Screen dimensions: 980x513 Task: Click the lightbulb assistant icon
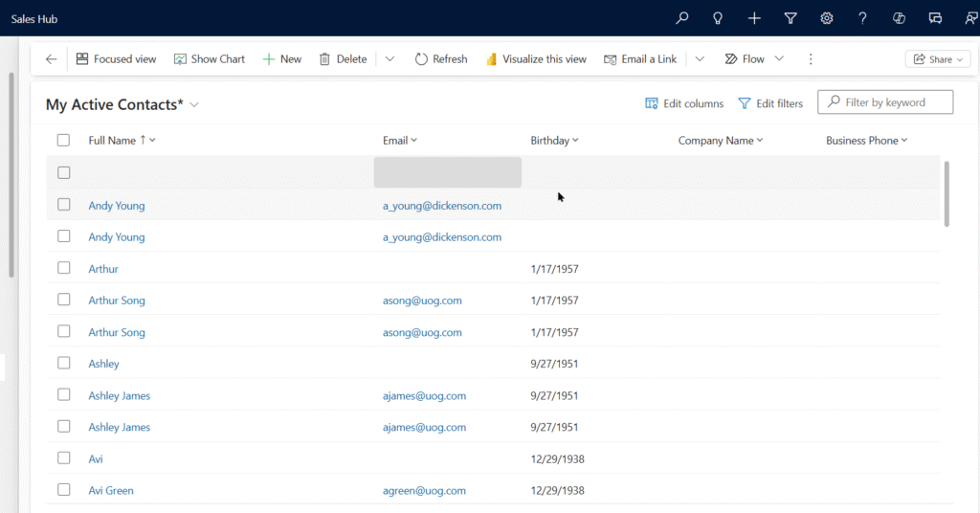click(x=718, y=18)
